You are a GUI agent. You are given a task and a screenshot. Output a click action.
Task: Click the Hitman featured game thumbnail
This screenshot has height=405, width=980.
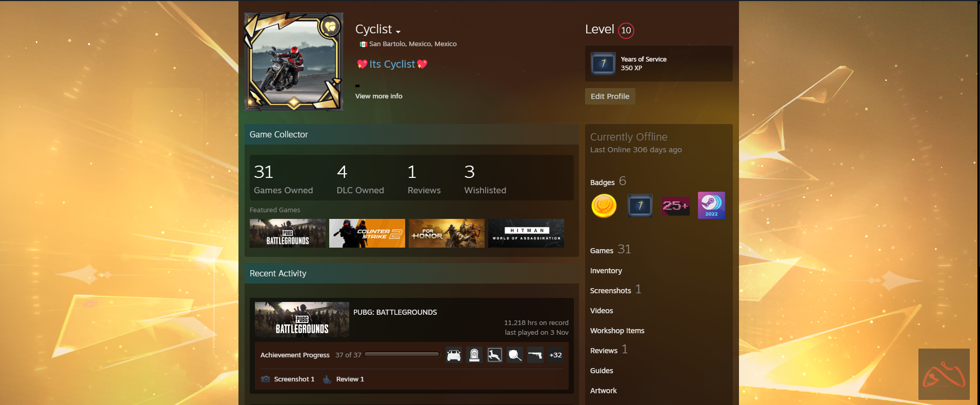(x=526, y=233)
